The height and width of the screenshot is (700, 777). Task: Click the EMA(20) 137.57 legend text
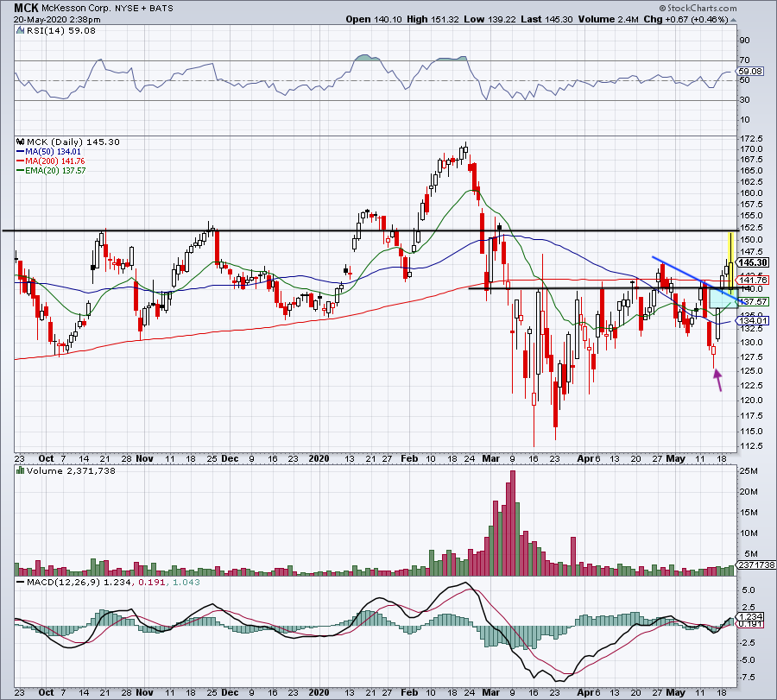pos(55,170)
